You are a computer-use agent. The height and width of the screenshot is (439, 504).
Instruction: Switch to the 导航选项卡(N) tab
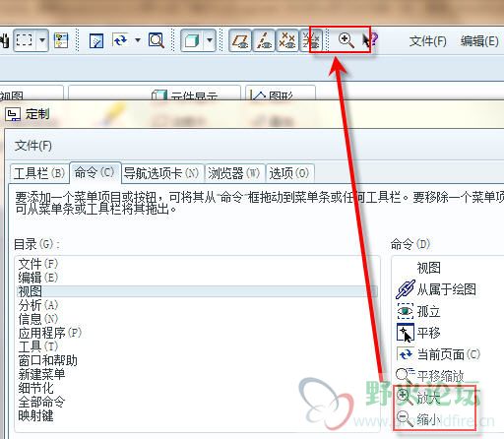pos(161,173)
